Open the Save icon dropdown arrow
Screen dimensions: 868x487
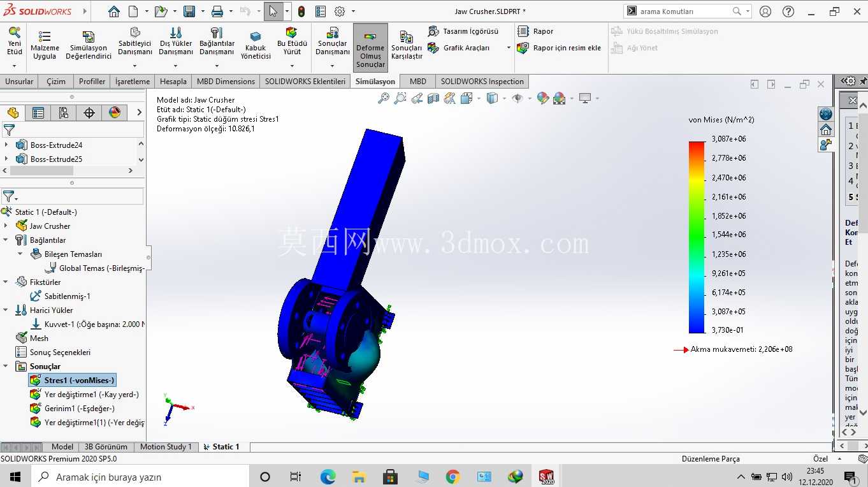point(201,11)
